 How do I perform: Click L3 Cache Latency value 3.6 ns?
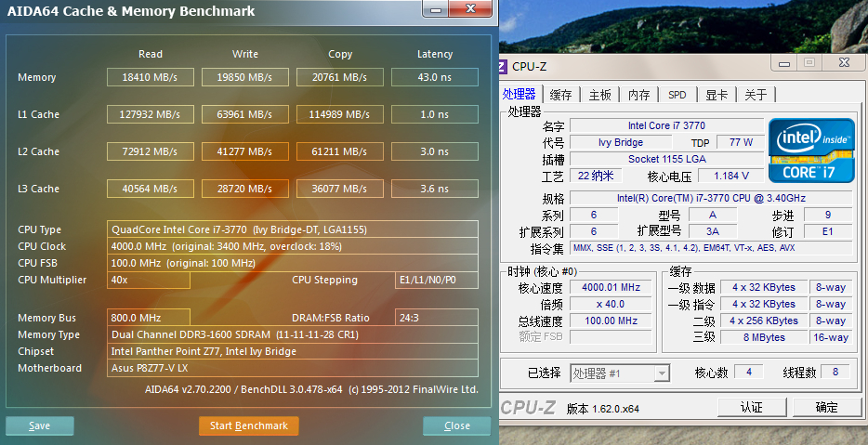point(435,189)
